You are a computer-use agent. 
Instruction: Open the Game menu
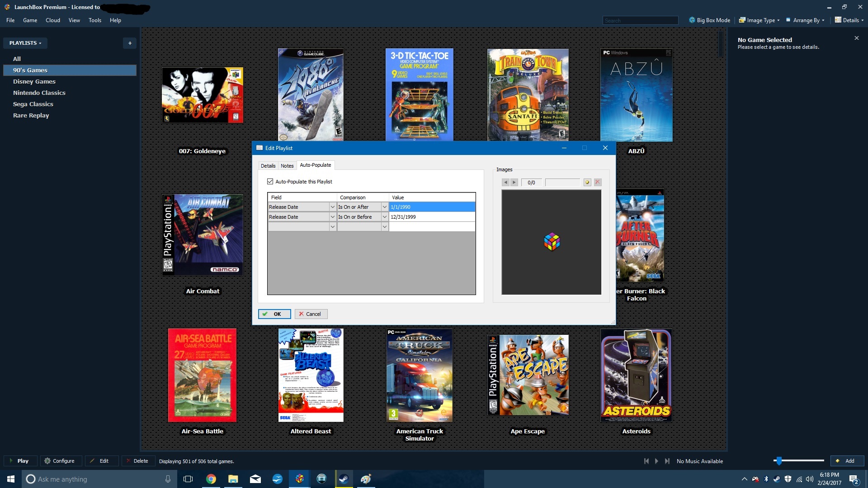click(x=30, y=20)
